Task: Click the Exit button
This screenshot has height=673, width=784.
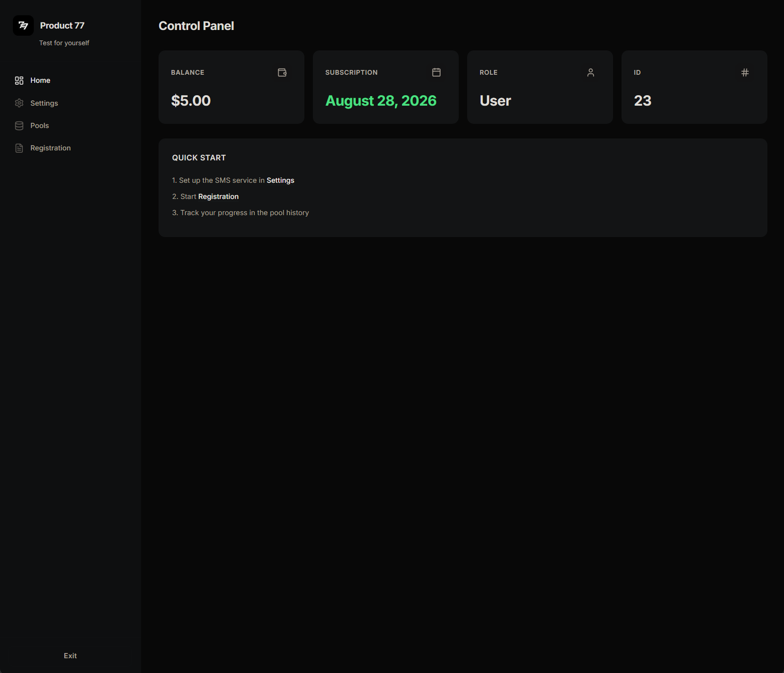Action: (x=70, y=656)
